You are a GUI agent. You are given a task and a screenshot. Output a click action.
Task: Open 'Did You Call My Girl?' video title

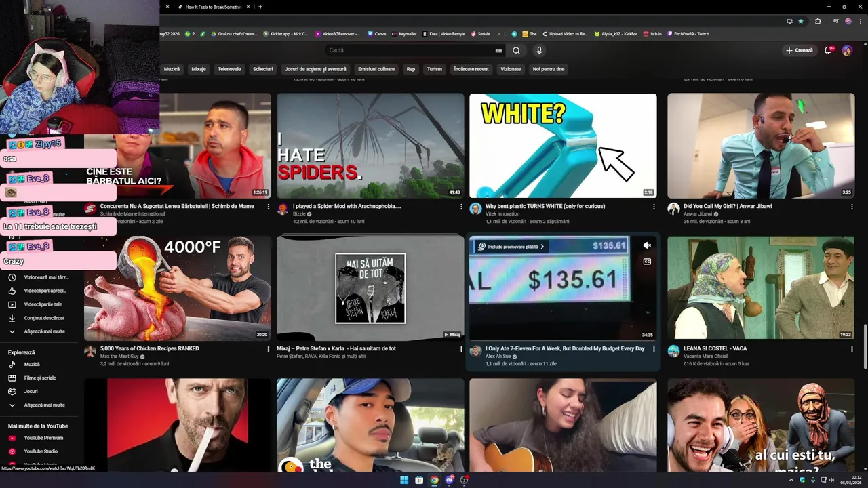pos(728,206)
